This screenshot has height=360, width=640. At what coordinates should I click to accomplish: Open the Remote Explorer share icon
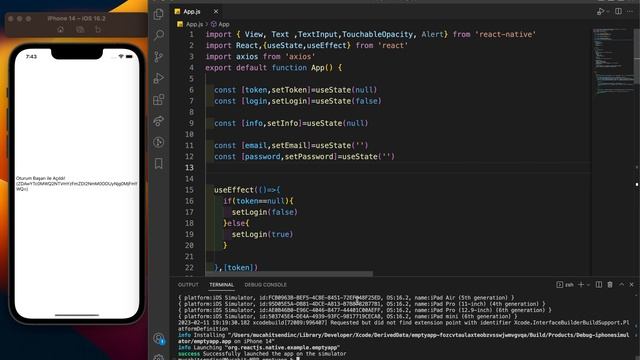(x=159, y=121)
